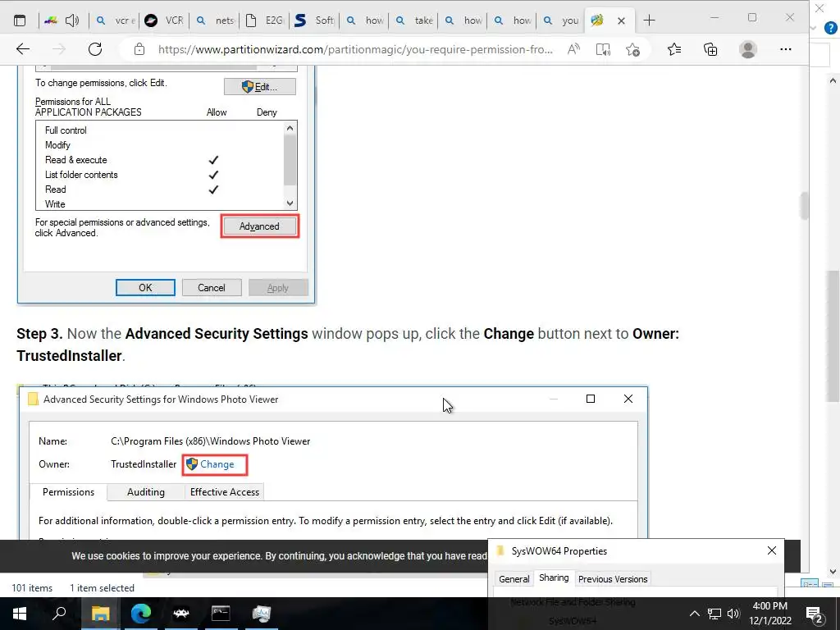Click the Advanced button in article image
This screenshot has height=630, width=840.
pyautogui.click(x=259, y=226)
